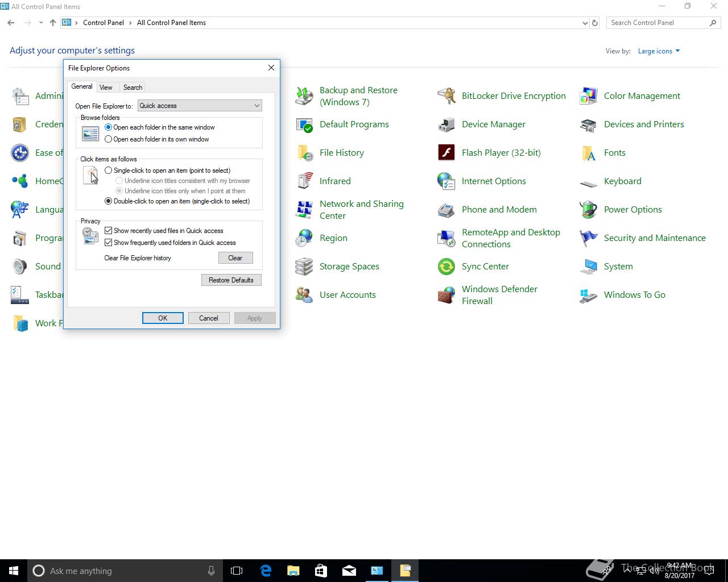The height and width of the screenshot is (582, 728).
Task: Open Network and Sharing Center icon
Action: (x=304, y=210)
